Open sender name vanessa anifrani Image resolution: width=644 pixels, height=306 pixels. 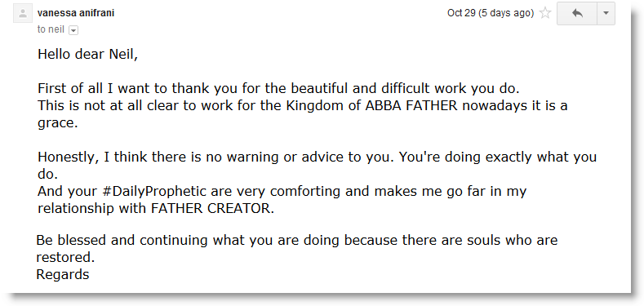point(76,13)
